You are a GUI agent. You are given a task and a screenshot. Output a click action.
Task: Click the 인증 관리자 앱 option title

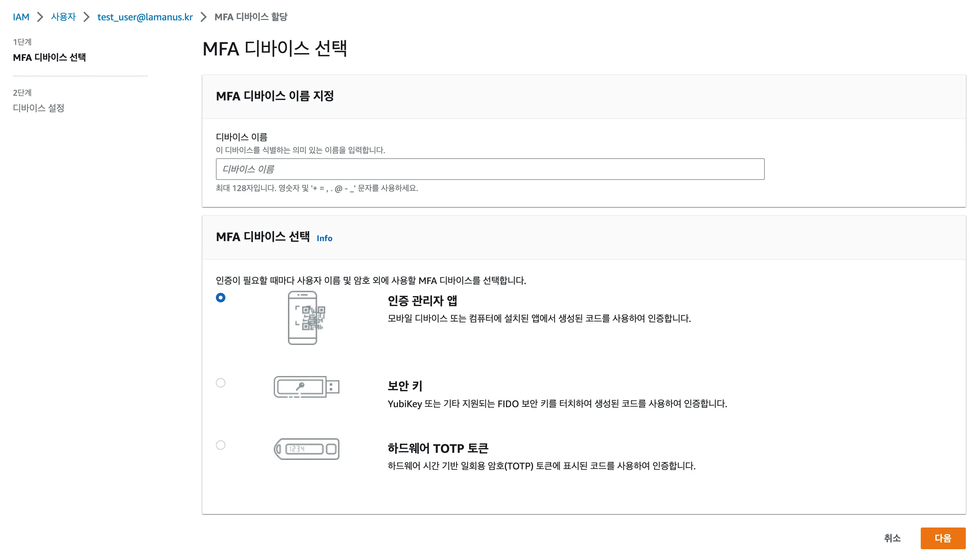pos(422,301)
